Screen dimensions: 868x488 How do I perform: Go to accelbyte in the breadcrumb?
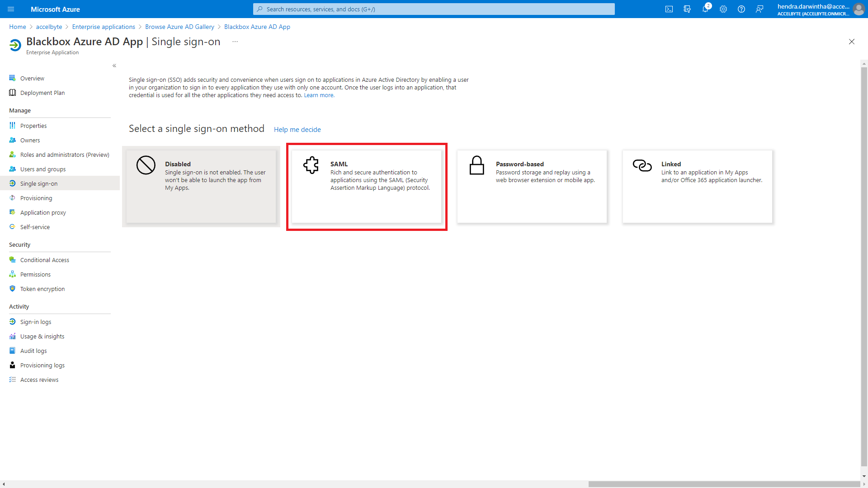click(49, 27)
